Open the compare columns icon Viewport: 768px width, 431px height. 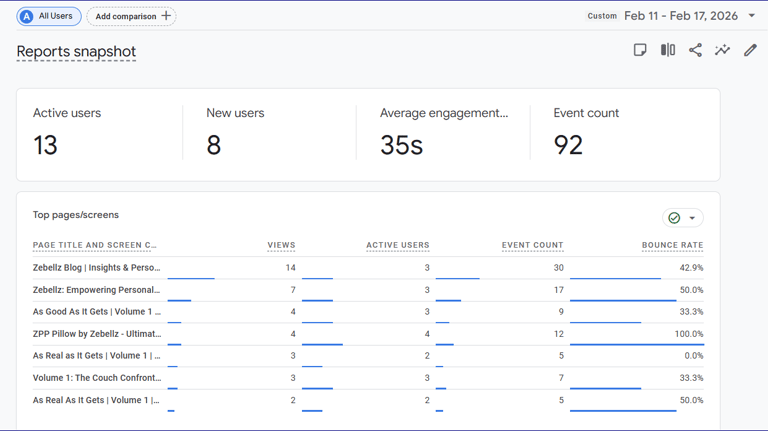tap(668, 50)
